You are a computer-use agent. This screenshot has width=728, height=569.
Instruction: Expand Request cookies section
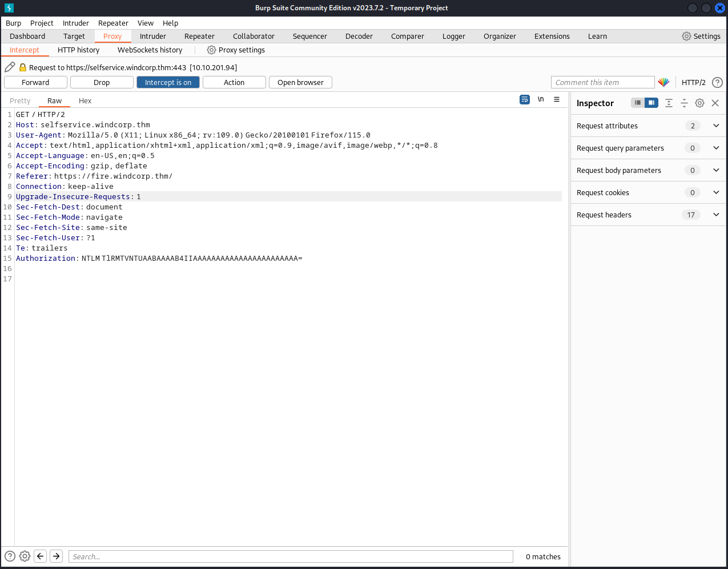(x=716, y=192)
